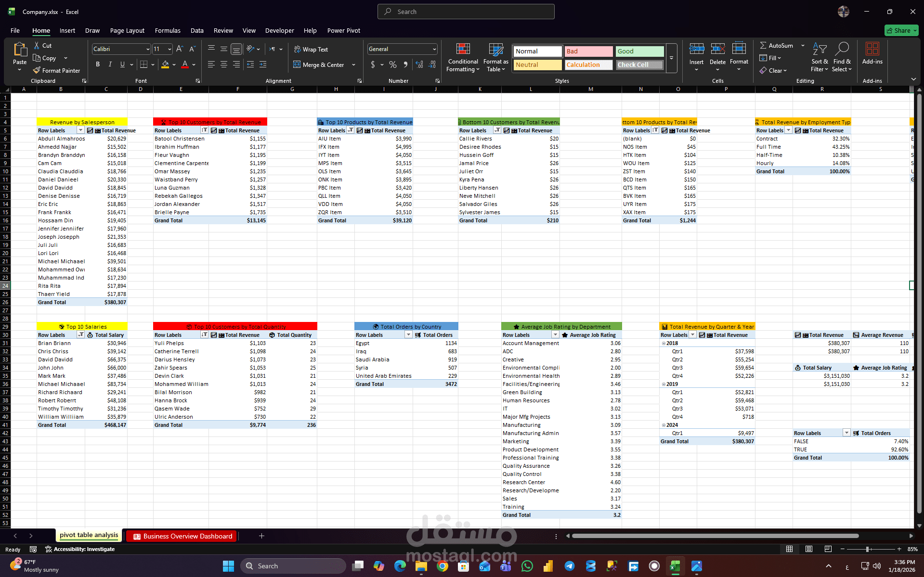The image size is (924, 577).
Task: Click the Paste clipboard icon
Action: 20,50
